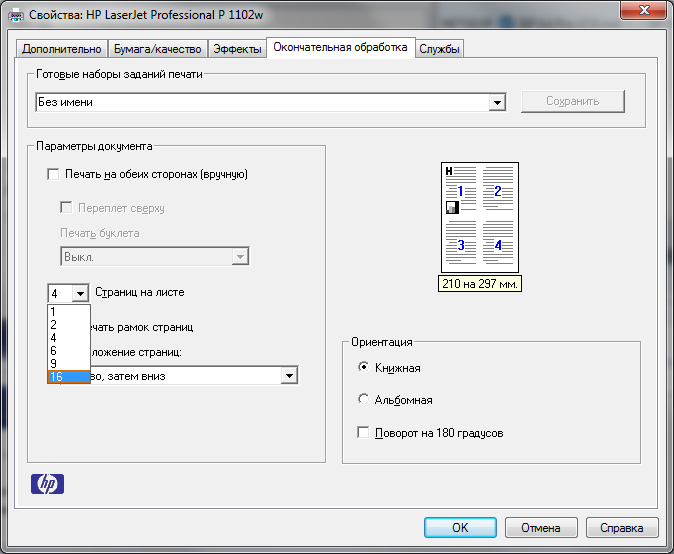Click the 210 на 297 мм. size label

(x=480, y=284)
